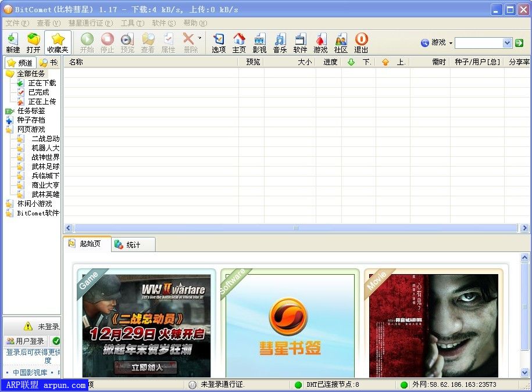Click the 开始 (Start) toolbar icon
Viewport: 532px width, 392px height.
pos(87,43)
